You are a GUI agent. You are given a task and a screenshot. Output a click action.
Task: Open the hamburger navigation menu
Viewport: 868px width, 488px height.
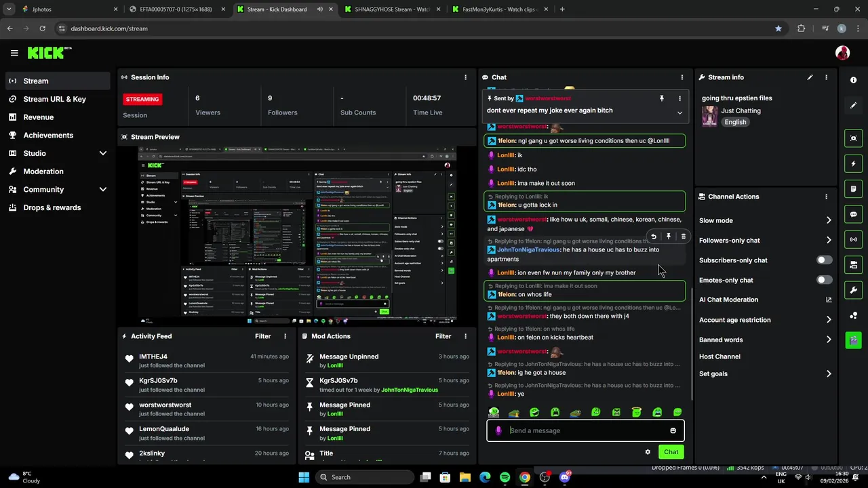[14, 53]
